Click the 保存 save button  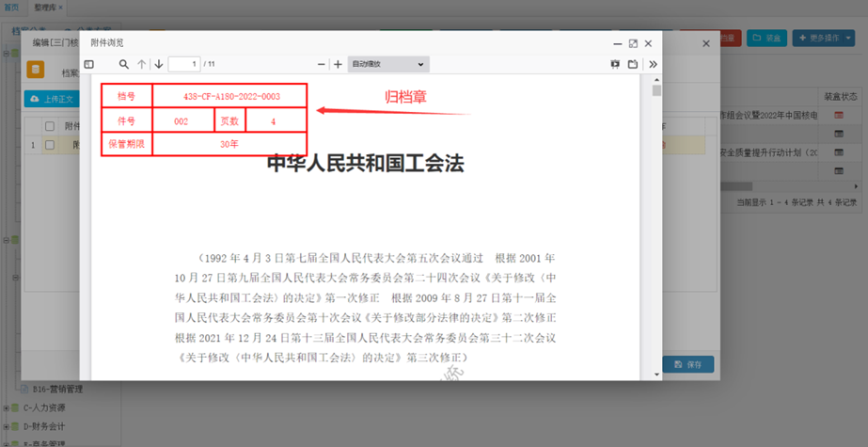[688, 364]
